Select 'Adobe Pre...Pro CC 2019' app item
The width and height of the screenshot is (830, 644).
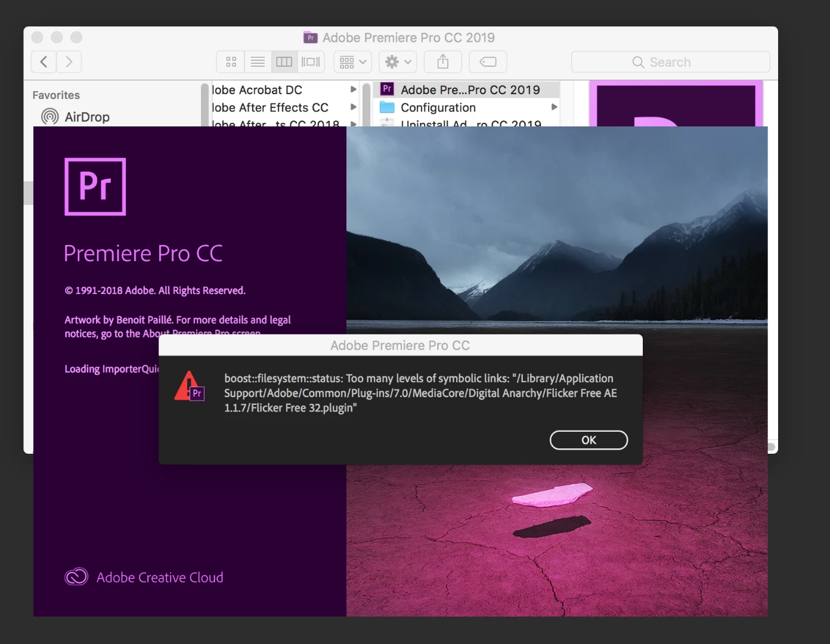point(467,90)
